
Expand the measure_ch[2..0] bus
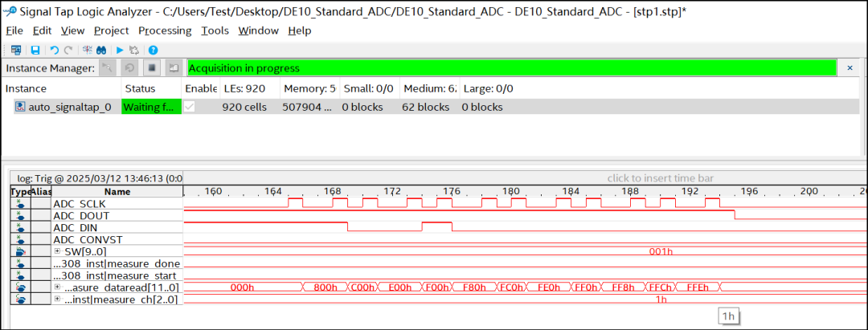pyautogui.click(x=58, y=299)
